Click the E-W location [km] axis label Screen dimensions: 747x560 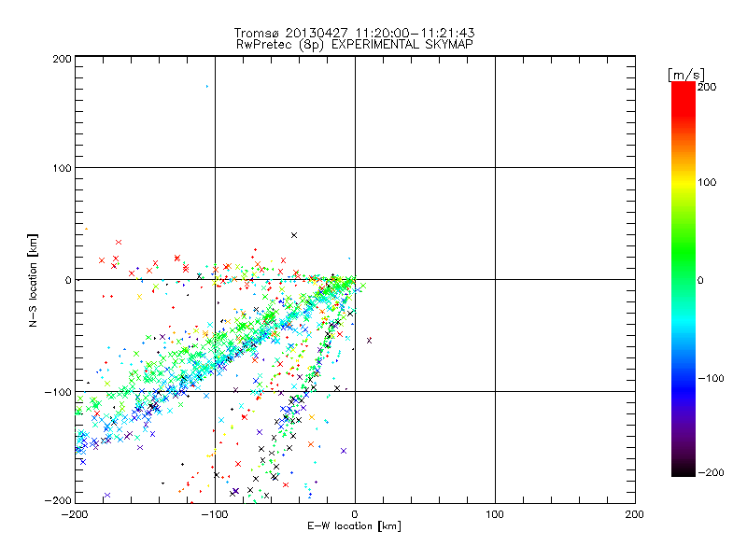pyautogui.click(x=354, y=526)
